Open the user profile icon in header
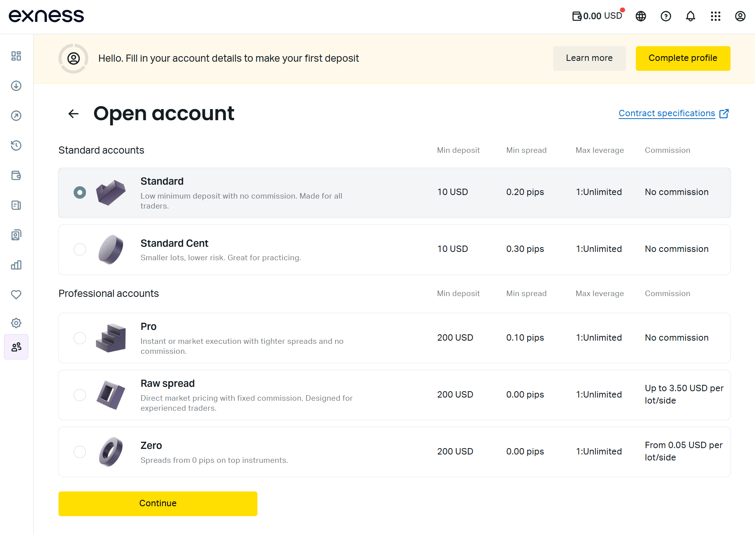The height and width of the screenshot is (546, 756). coord(740,16)
